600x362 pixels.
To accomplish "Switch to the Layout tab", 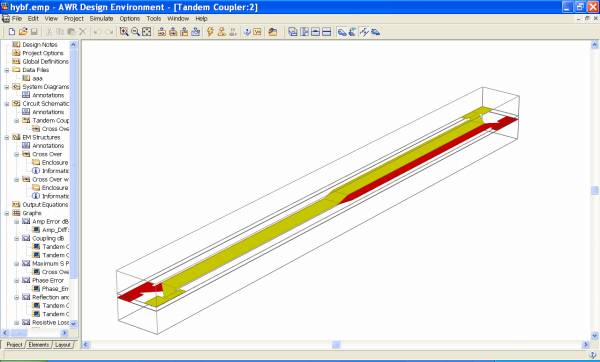I will 63,345.
